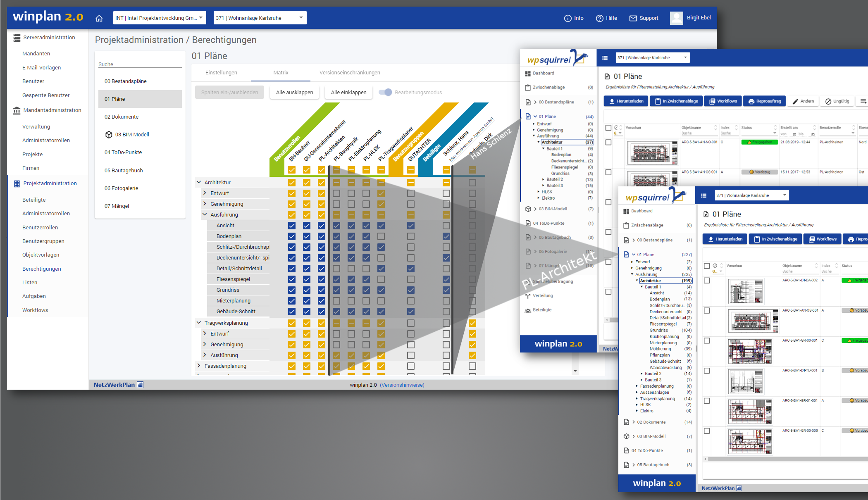This screenshot has width=868, height=500.
Task: Open the INT Intal Projektentwicklung dropdown
Action: point(160,18)
